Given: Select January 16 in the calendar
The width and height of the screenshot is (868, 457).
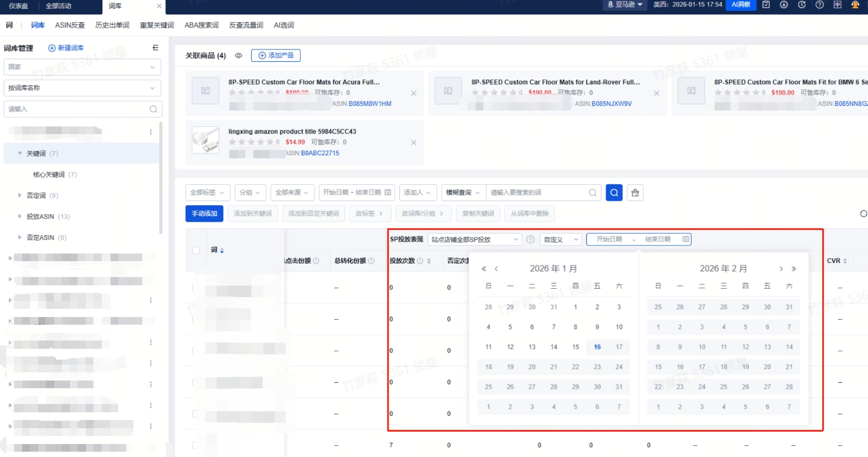Looking at the screenshot, I should tap(597, 347).
